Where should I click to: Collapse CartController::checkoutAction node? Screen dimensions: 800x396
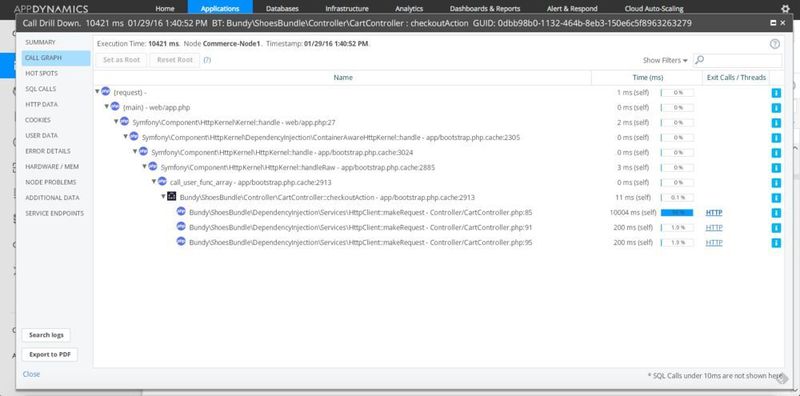[164, 196]
